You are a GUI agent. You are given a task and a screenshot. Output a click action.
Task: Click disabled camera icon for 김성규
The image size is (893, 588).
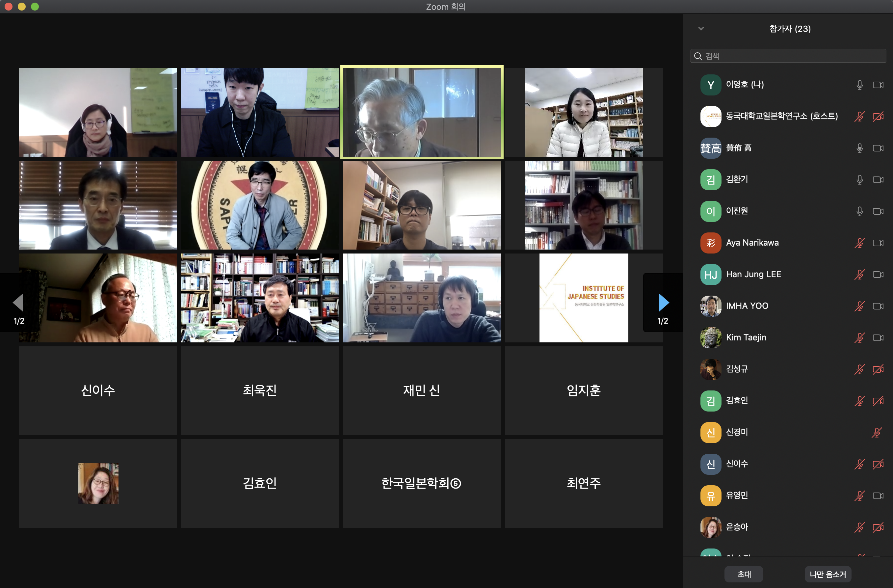[878, 369]
